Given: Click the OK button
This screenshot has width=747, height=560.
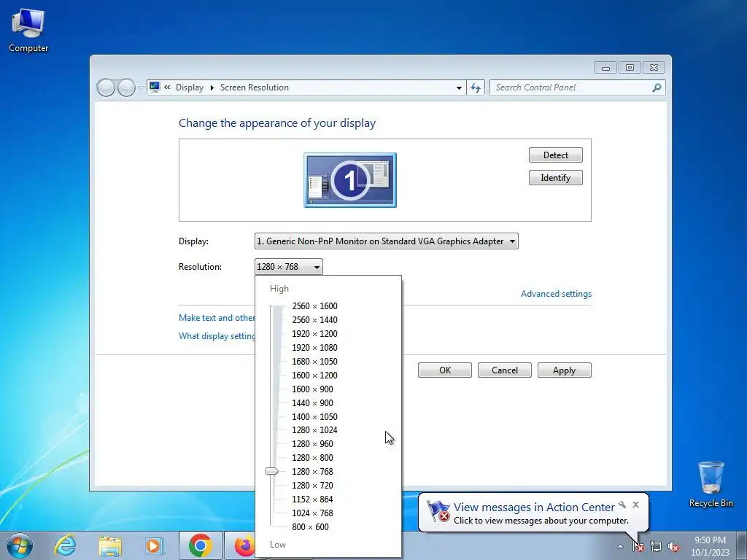Looking at the screenshot, I should pyautogui.click(x=445, y=370).
